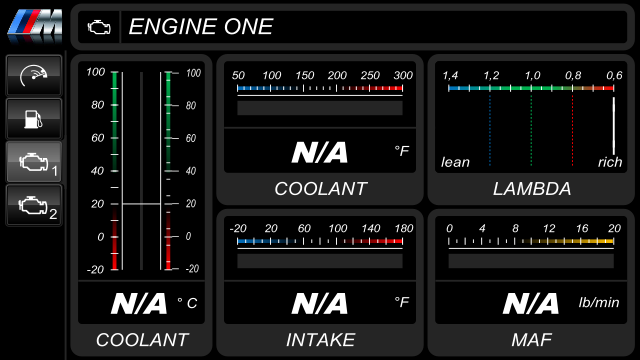640x360 pixels.
Task: Click the 'lean' text in lambda gauge
Action: [x=455, y=162]
